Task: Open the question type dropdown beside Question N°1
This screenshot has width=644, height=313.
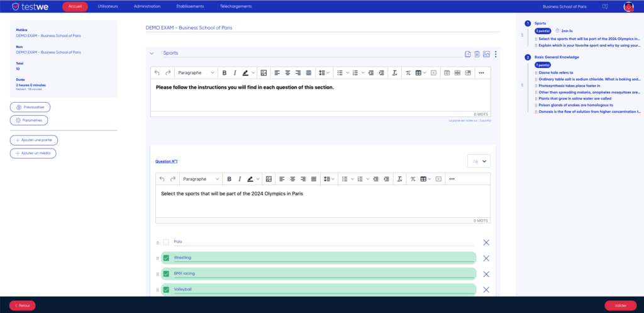Action: (479, 161)
